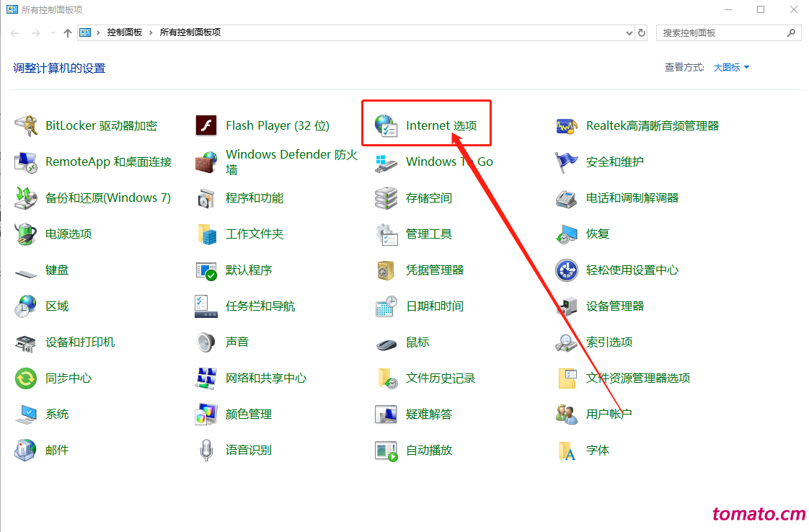The height and width of the screenshot is (532, 809).
Task: Open the Internet 选项 link
Action: 441,125
